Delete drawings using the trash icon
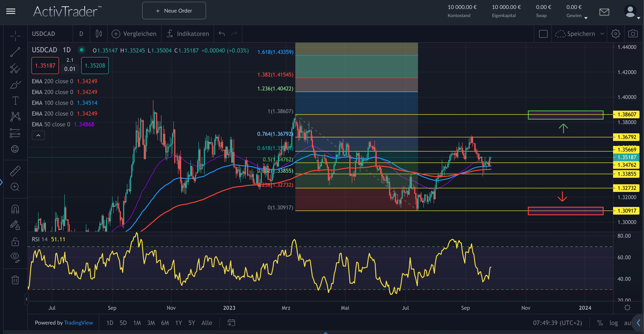 pyautogui.click(x=15, y=280)
